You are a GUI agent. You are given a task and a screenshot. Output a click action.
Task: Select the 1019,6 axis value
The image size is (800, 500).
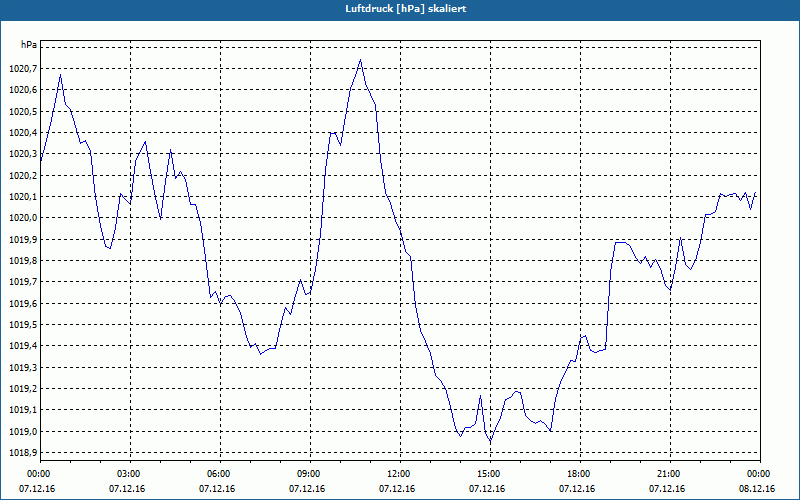coord(23,304)
